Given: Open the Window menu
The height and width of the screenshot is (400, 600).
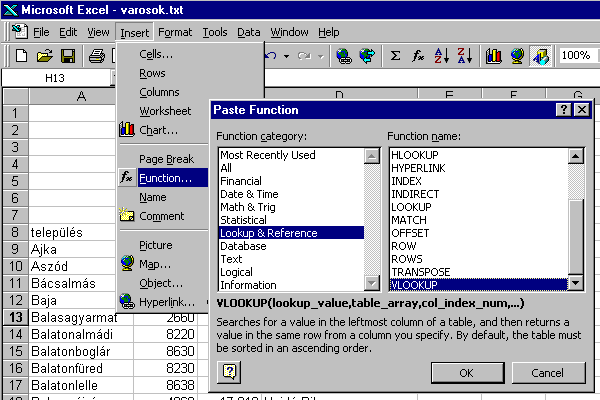Looking at the screenshot, I should click(x=289, y=32).
